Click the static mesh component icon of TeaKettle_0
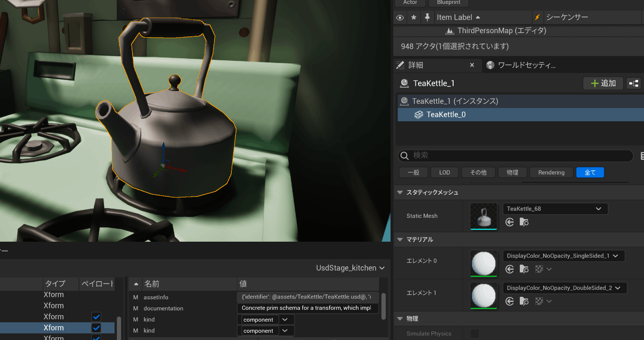644x340 pixels. point(419,114)
